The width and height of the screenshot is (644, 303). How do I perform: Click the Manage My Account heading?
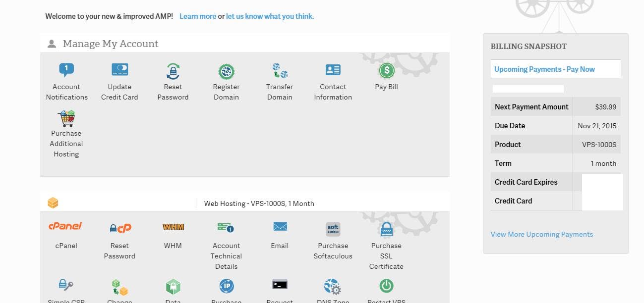coord(111,44)
